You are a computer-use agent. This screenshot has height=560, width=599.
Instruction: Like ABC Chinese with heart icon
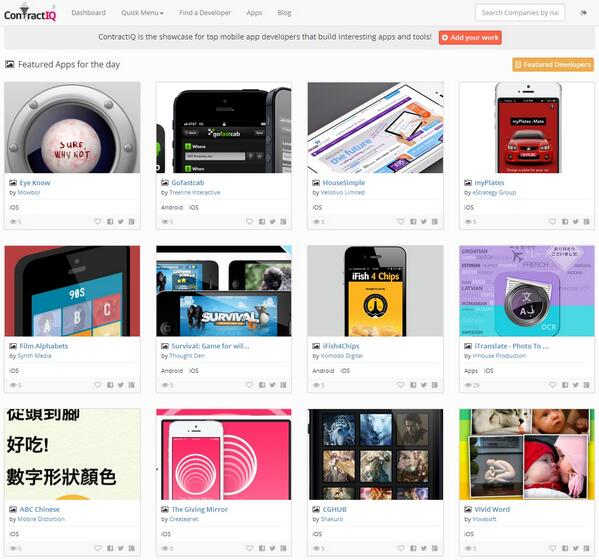(98, 548)
